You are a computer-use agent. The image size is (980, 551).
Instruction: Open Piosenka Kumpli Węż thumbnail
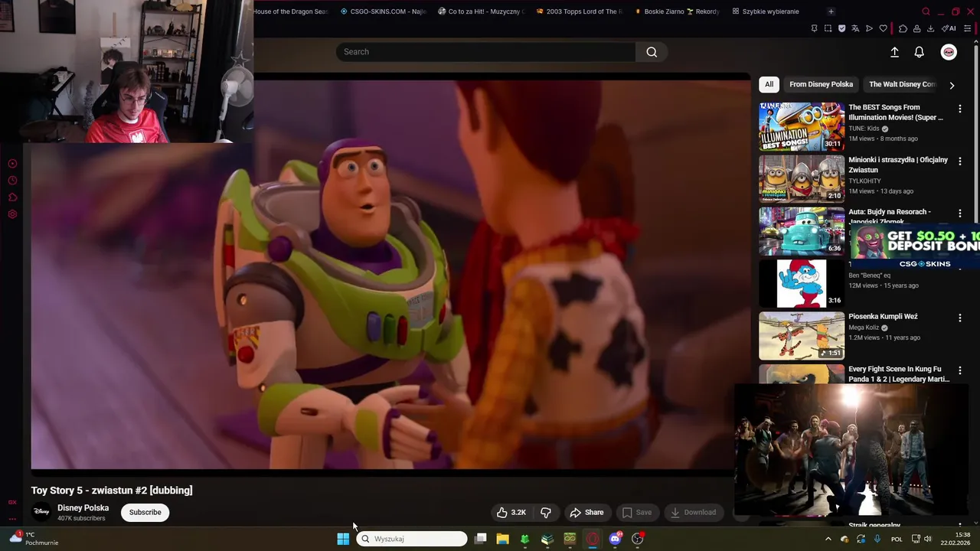tap(802, 335)
